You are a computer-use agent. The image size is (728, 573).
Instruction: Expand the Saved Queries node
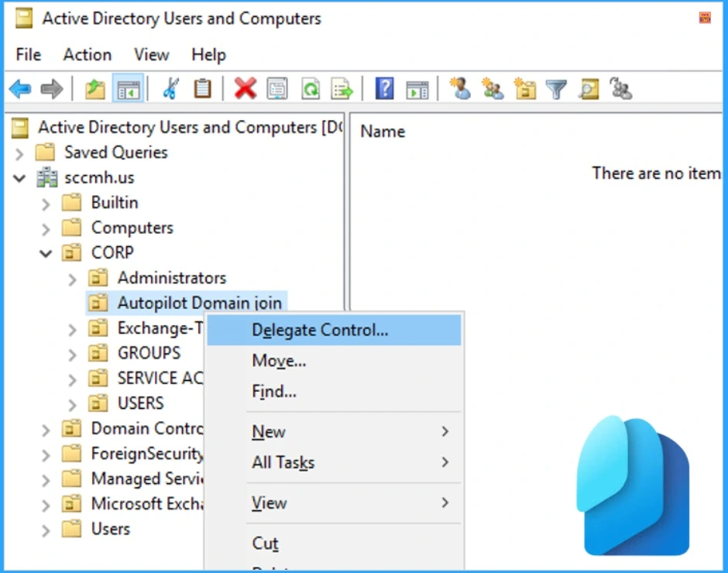[x=19, y=153]
